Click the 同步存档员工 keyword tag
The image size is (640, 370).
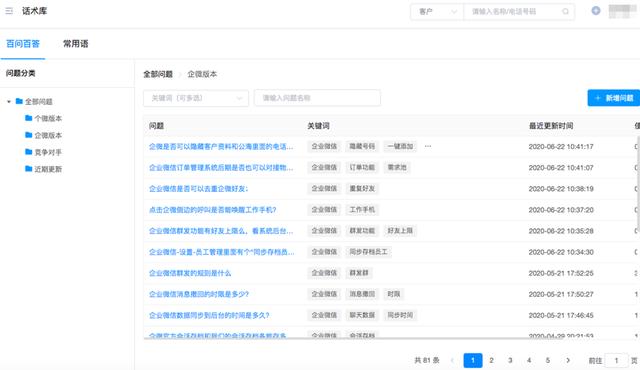(x=368, y=252)
